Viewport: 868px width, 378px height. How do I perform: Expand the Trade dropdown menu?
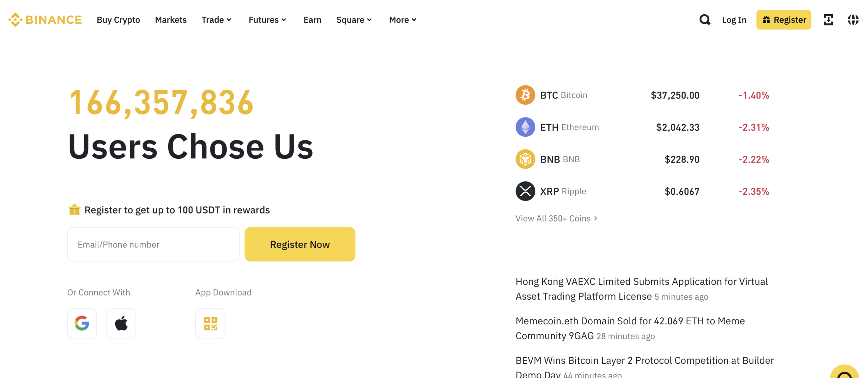[216, 20]
